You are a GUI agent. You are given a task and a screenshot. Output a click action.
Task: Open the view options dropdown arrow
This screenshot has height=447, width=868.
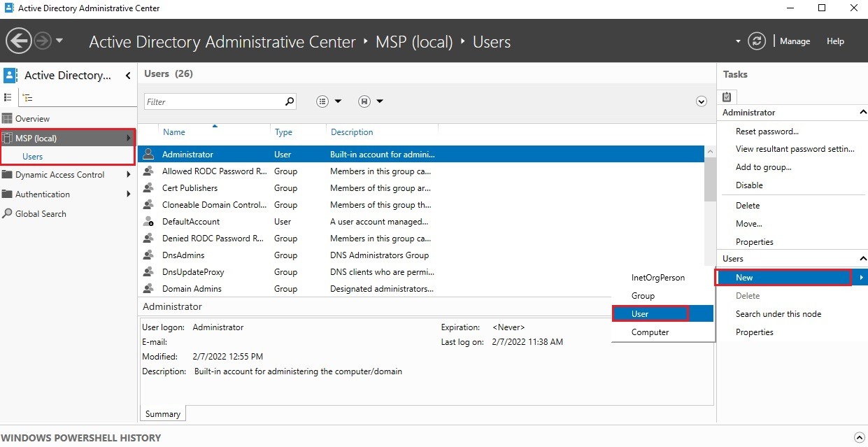coord(338,101)
